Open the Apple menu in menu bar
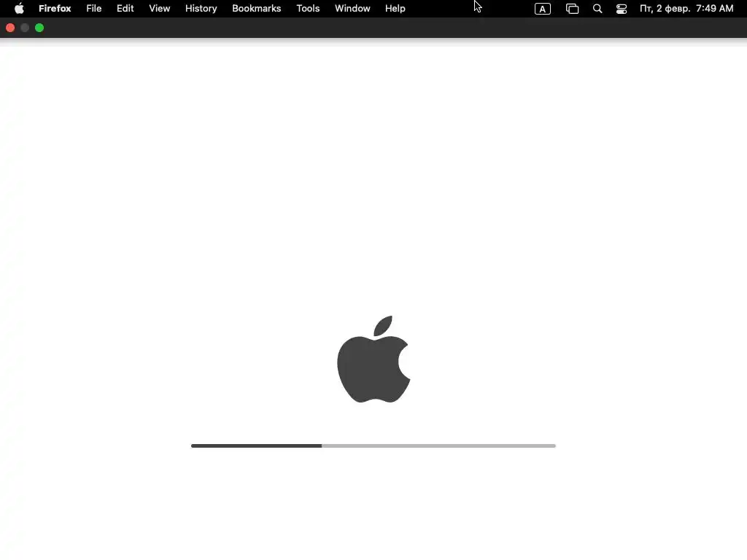The width and height of the screenshot is (747, 560). (x=19, y=9)
